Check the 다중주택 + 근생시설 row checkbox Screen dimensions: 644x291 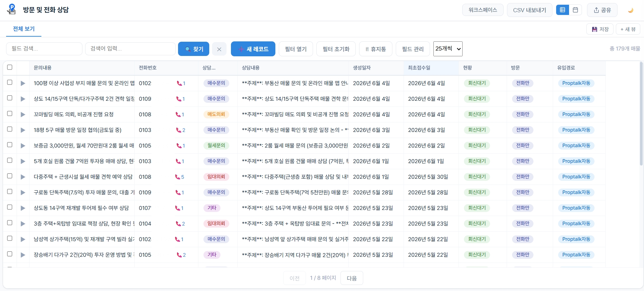pyautogui.click(x=10, y=176)
